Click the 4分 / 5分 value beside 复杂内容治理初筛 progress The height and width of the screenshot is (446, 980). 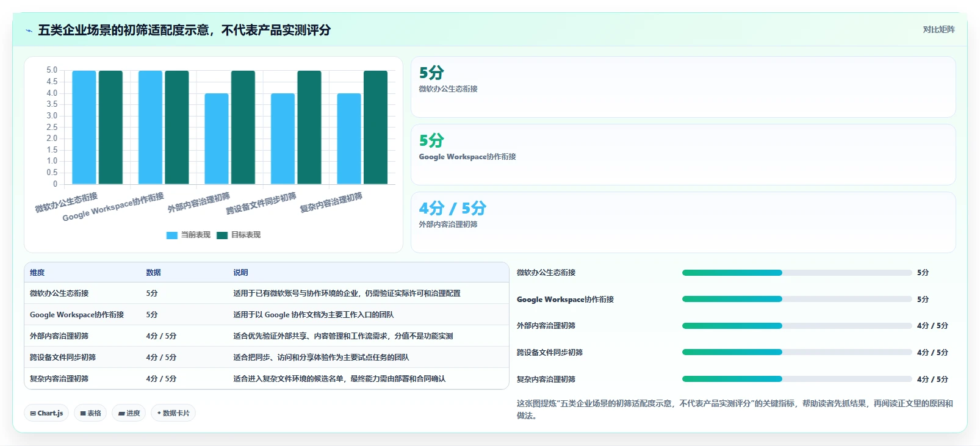932,379
